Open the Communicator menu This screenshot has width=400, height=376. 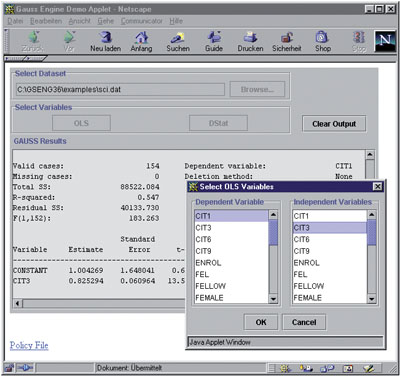point(142,21)
